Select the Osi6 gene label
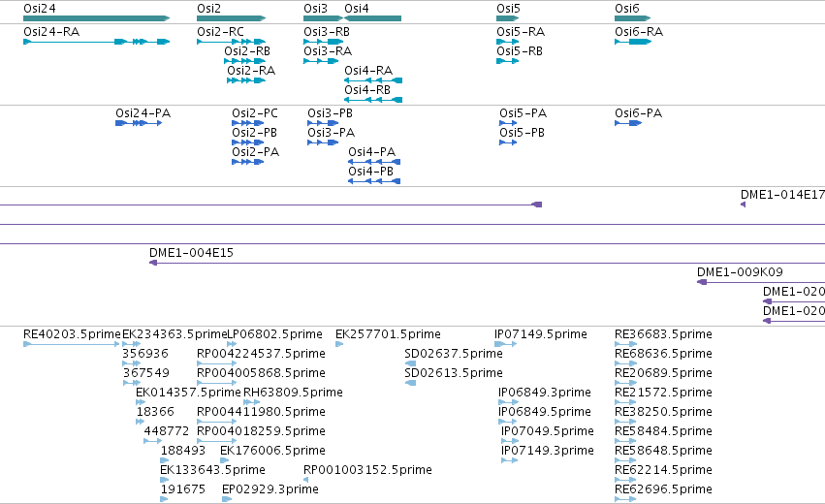 click(x=626, y=9)
